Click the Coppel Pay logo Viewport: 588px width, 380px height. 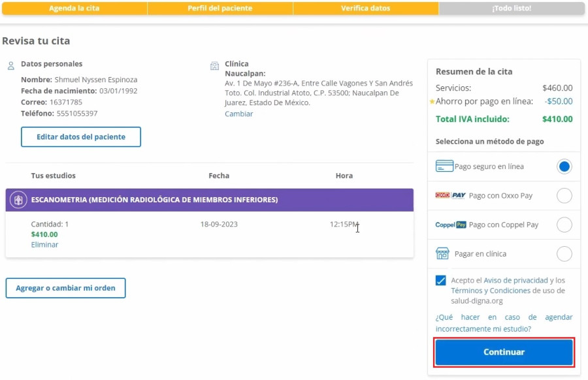click(x=451, y=225)
